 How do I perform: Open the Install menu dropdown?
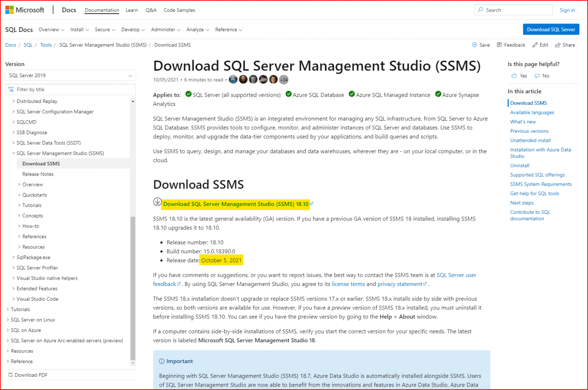[x=79, y=30]
